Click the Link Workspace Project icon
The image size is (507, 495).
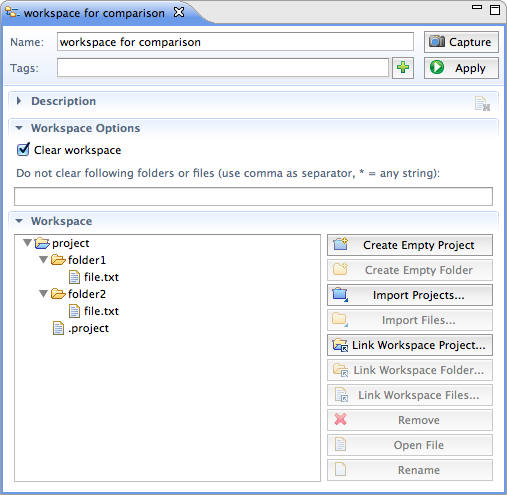coord(340,345)
